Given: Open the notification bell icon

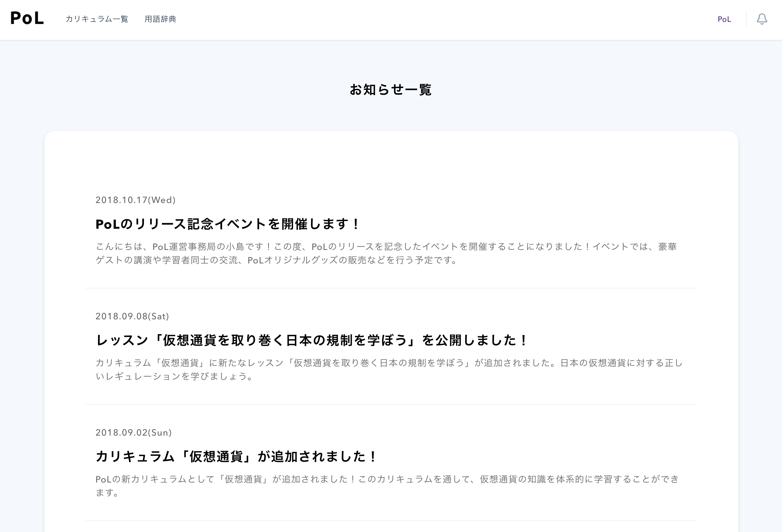Looking at the screenshot, I should pos(762,19).
